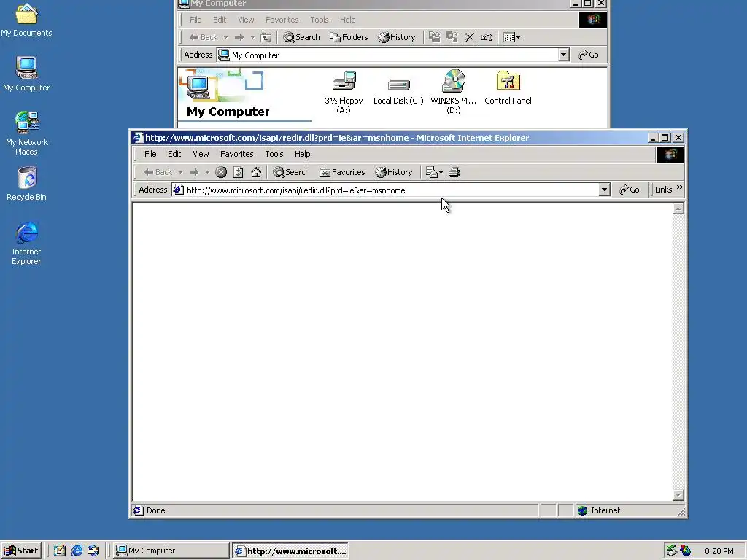
Task: Launch Internet Explorer from quick launch
Action: 77,551
